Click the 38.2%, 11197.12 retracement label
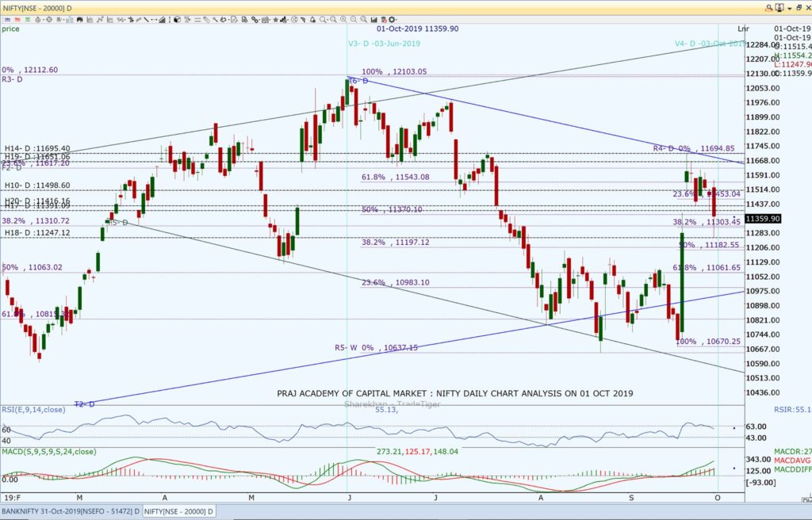The image size is (812, 520). pyautogui.click(x=395, y=242)
